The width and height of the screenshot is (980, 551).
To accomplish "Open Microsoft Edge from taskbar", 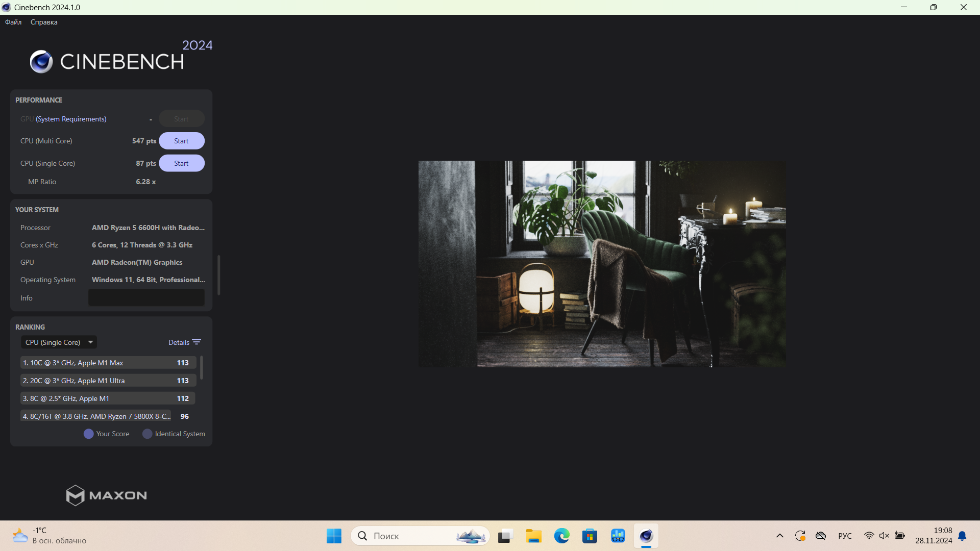I will point(561,536).
